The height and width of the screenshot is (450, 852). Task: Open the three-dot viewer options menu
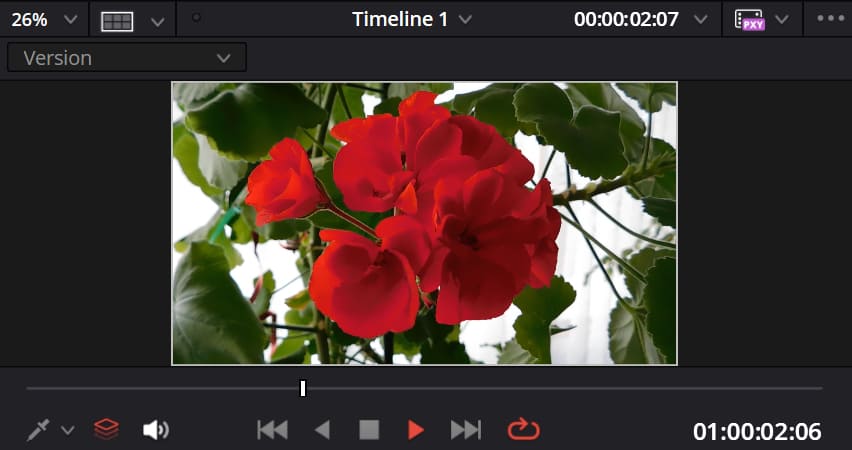[x=830, y=19]
